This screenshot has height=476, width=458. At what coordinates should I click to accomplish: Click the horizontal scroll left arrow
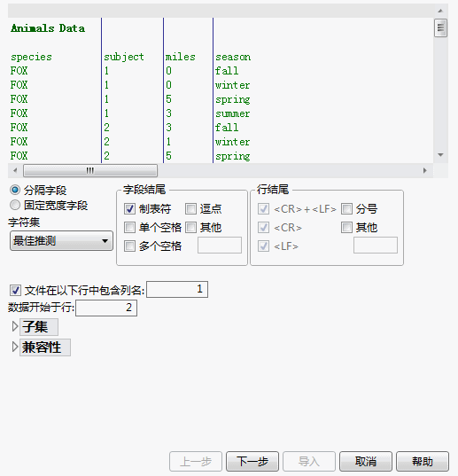tap(15, 170)
